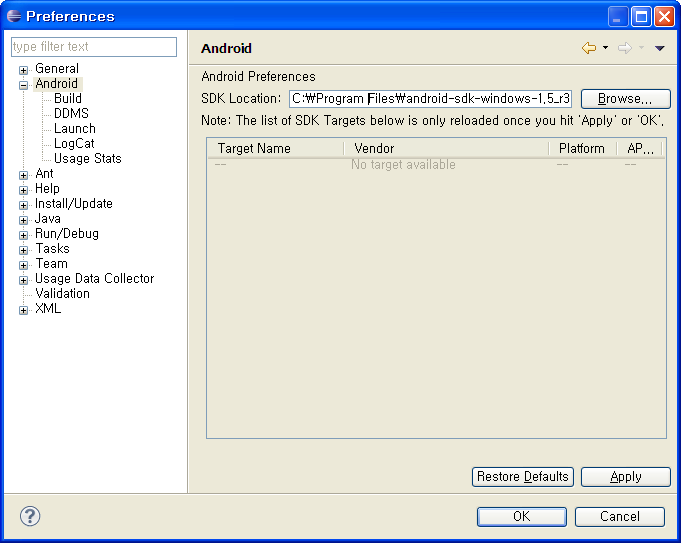Select the Validation preferences item
This screenshot has height=543, width=681.
tap(63, 294)
